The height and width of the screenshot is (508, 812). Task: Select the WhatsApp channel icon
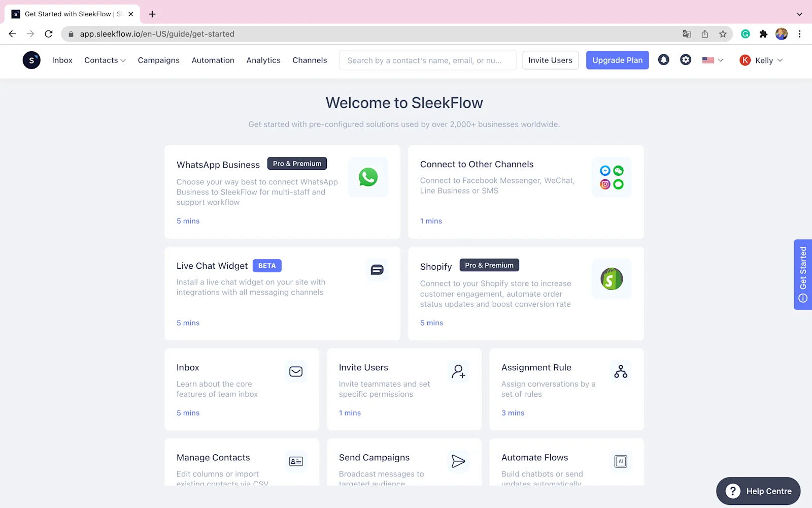(x=367, y=177)
